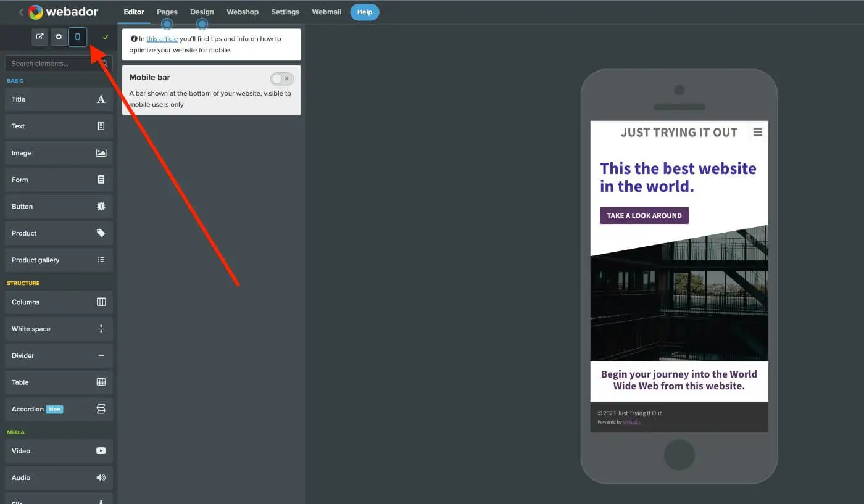Add a Video element

(x=59, y=451)
